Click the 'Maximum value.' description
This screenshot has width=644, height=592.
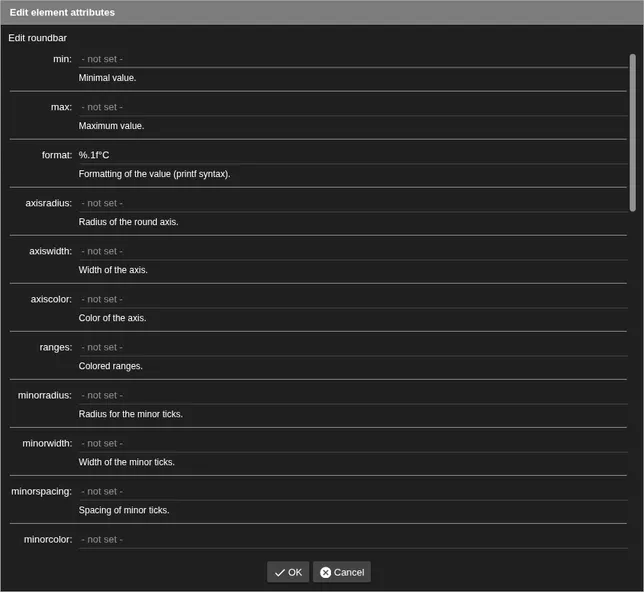click(x=111, y=126)
